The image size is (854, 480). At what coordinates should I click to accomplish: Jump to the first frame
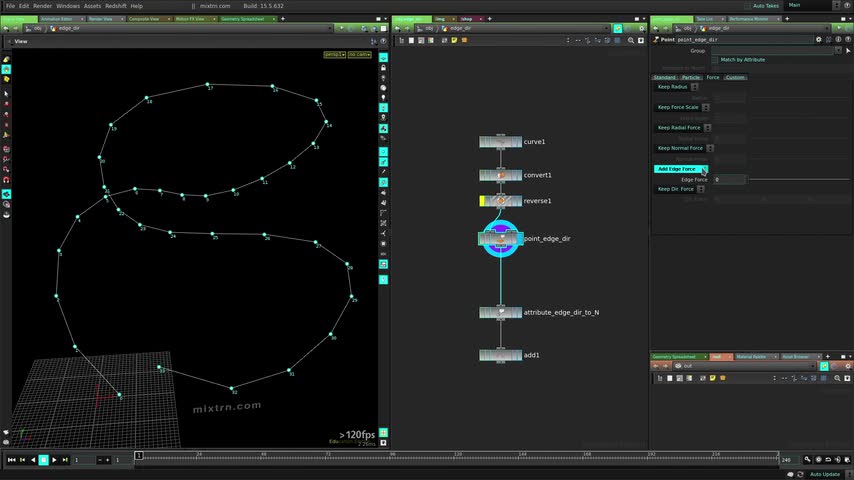click(11, 460)
